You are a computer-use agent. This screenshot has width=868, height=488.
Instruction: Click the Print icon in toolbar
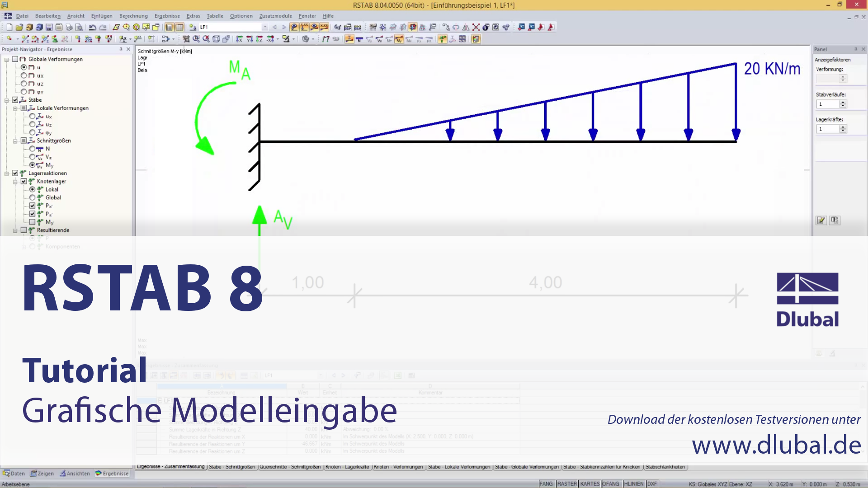(x=69, y=27)
